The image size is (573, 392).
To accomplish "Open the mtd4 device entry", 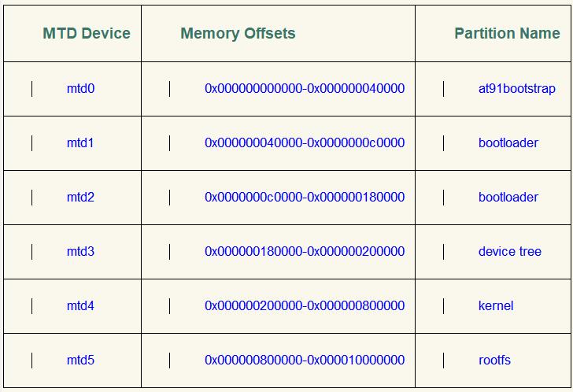I will pyautogui.click(x=80, y=306).
